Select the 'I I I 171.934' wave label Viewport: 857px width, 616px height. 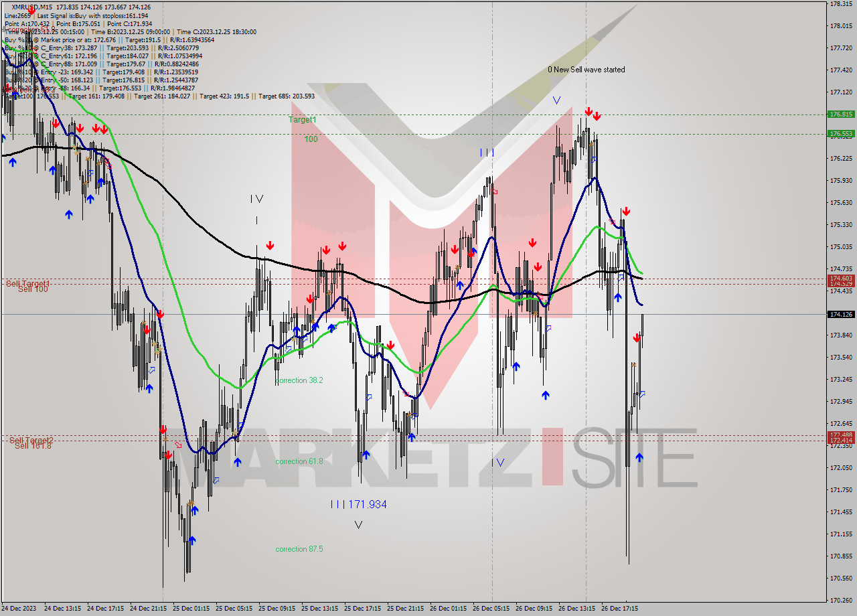point(359,504)
